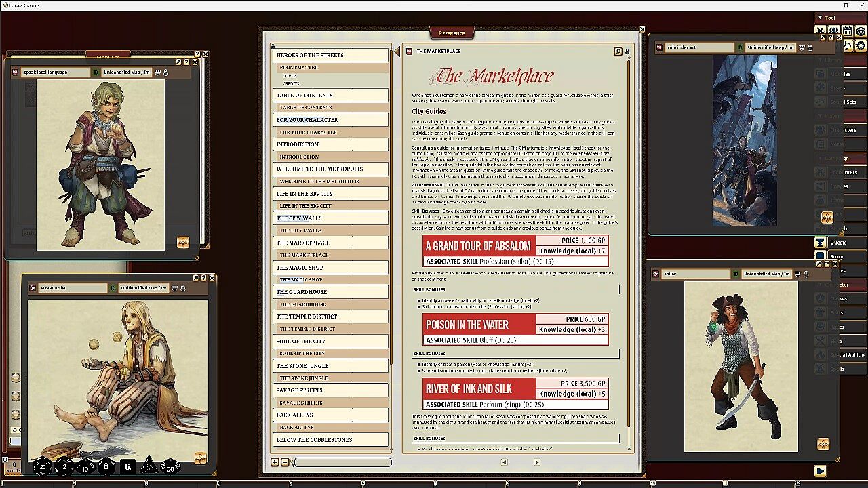Toggle the Reference page lock icon
This screenshot has width=868, height=488.
click(x=627, y=52)
